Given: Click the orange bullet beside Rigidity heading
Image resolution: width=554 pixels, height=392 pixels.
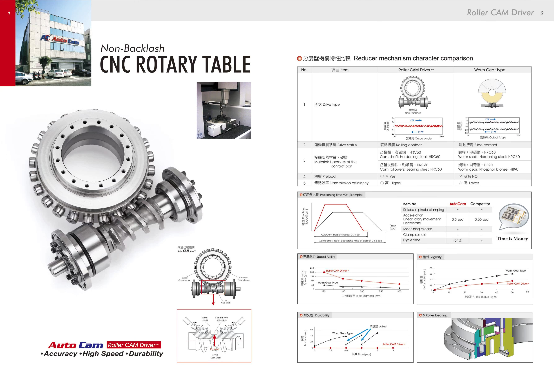Looking at the screenshot, I should tap(420, 257).
